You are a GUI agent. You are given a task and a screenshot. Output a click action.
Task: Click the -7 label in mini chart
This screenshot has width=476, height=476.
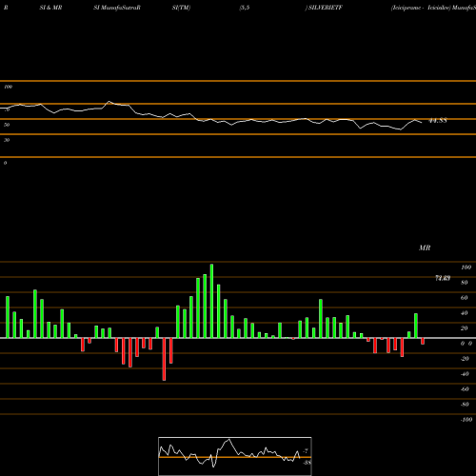306,451
